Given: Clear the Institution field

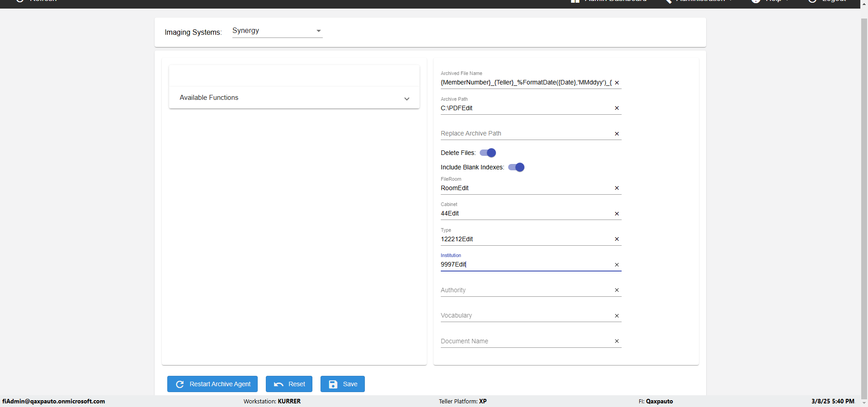Looking at the screenshot, I should point(617,265).
